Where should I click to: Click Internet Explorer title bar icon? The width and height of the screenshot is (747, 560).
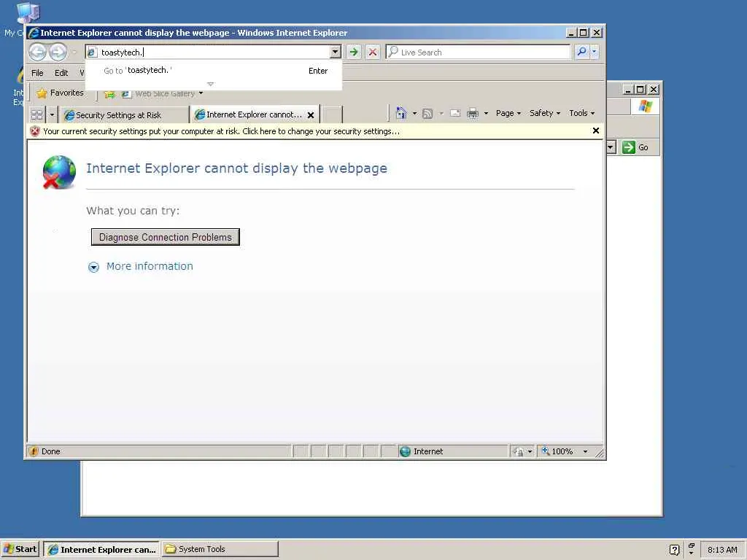point(34,32)
